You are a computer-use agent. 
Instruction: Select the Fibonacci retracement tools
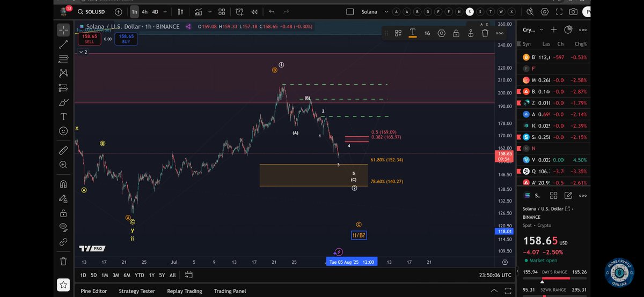click(63, 59)
